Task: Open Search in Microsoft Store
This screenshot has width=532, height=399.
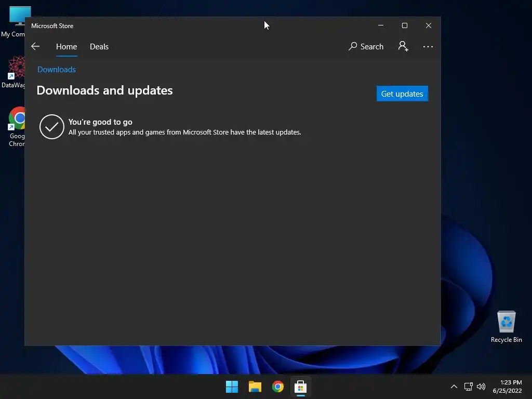Action: pyautogui.click(x=366, y=46)
